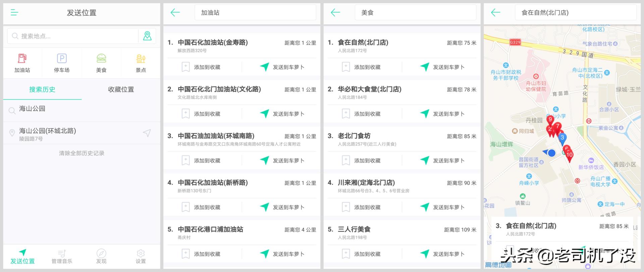Screen dimensions: 644x272
Task: Send 中国石化加油站(金寿路) to 车萝卜
Action: pyautogui.click(x=282, y=67)
